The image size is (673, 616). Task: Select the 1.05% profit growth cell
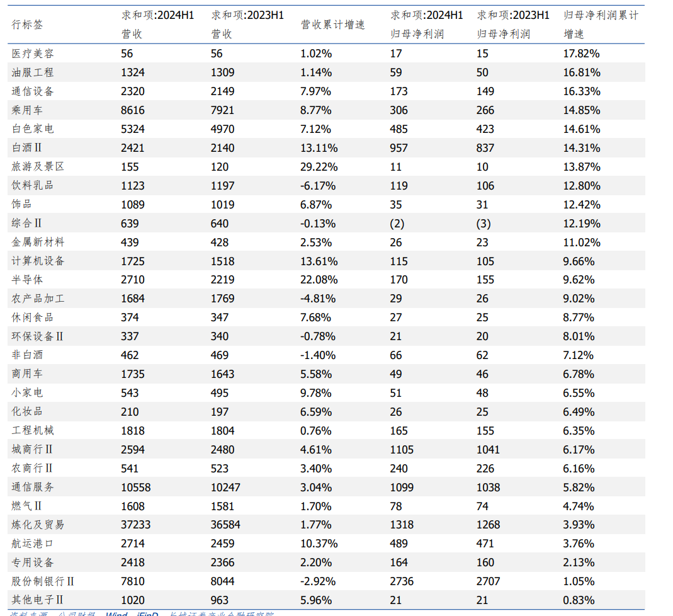pyautogui.click(x=579, y=581)
